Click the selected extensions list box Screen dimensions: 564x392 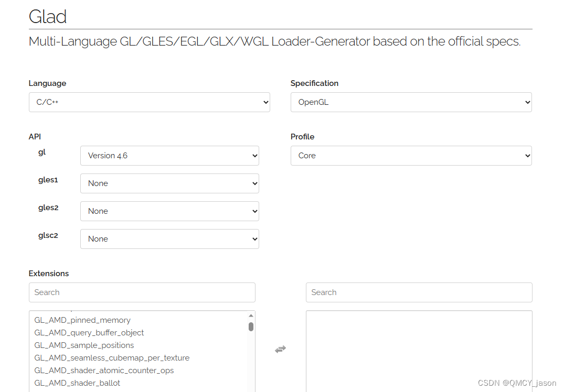coord(419,352)
